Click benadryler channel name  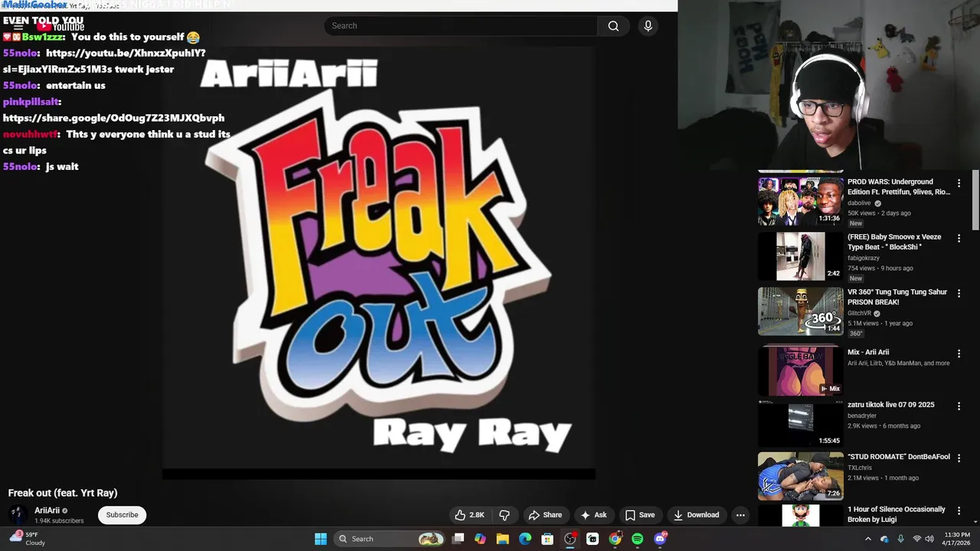862,416
